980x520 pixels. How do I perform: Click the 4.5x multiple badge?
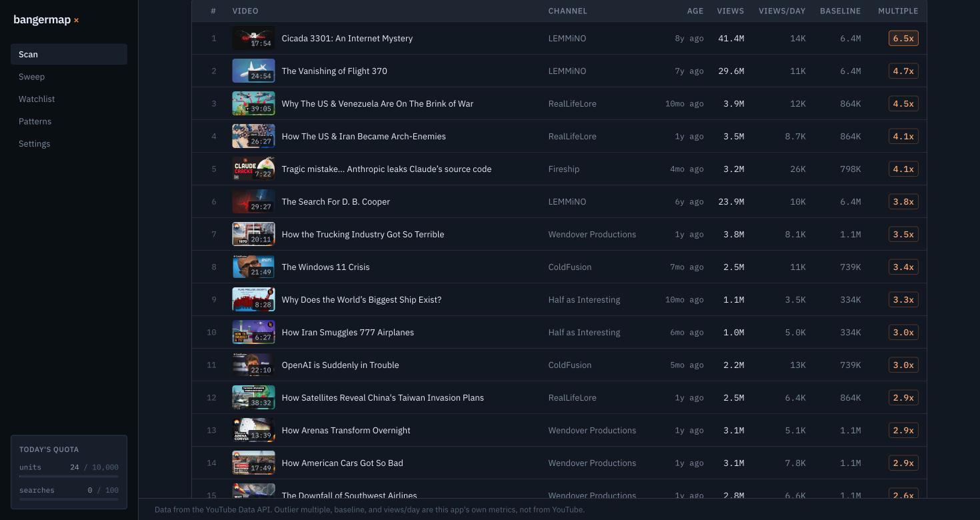903,103
